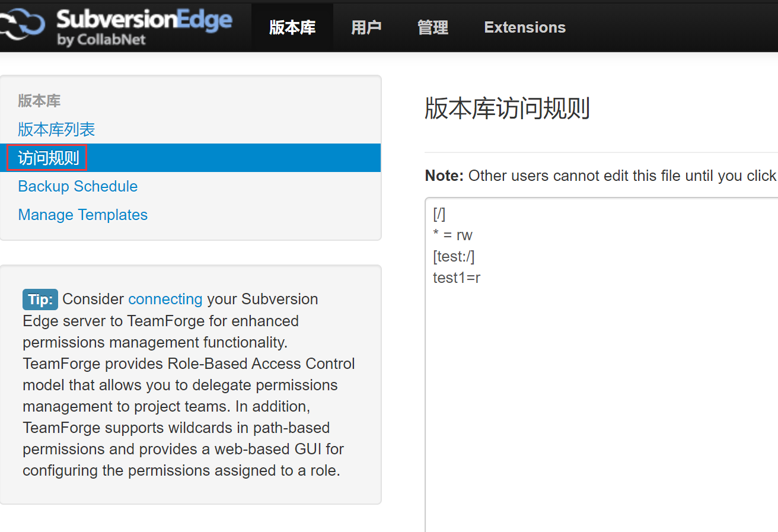Go to the Extensions navigation tab
The height and width of the screenshot is (532, 778).
click(x=525, y=27)
